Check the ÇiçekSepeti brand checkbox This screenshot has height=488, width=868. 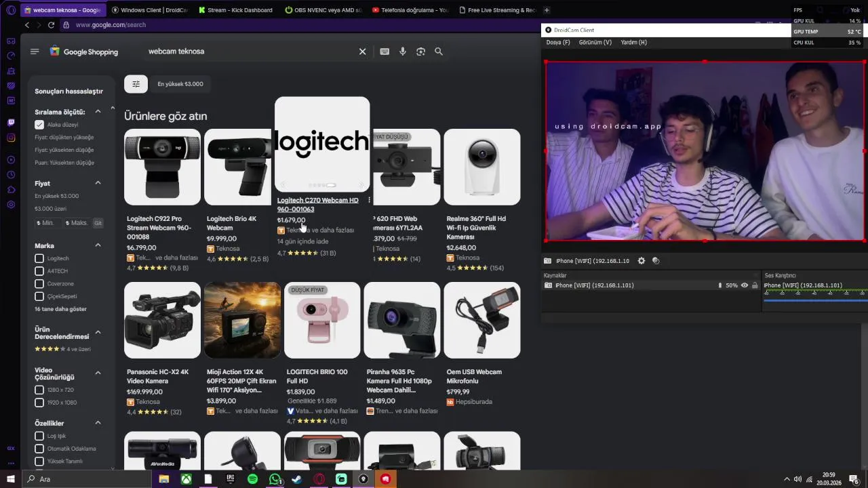pyautogui.click(x=39, y=296)
